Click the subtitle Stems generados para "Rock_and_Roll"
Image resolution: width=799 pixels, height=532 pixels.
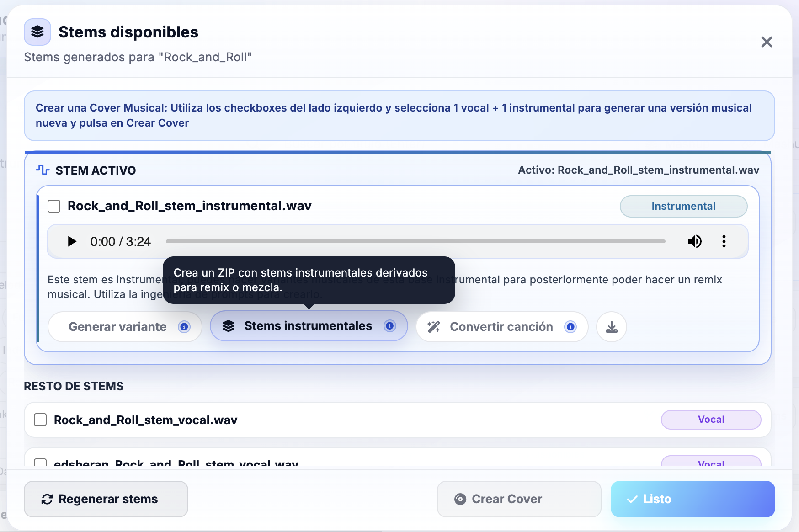[138, 57]
